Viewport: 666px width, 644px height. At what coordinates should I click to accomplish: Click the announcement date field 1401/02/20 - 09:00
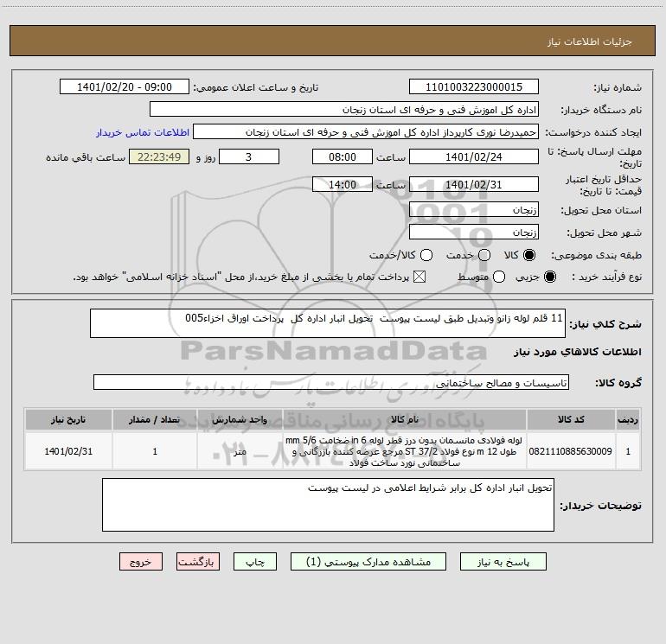coord(125,86)
